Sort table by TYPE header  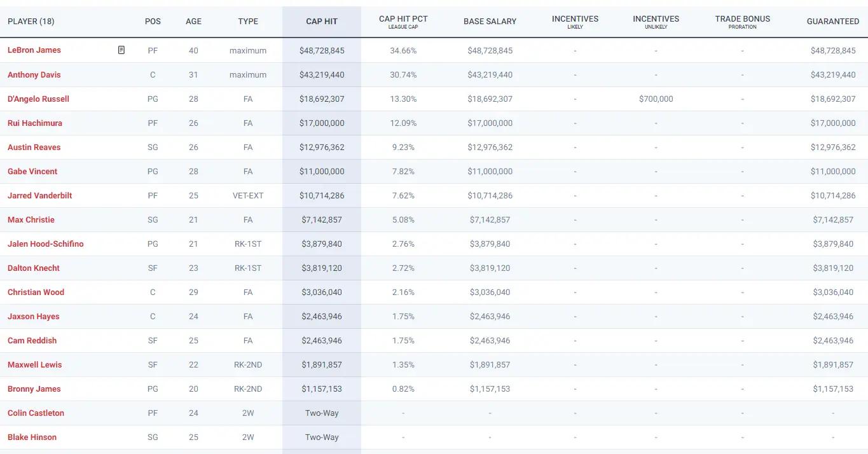click(248, 22)
